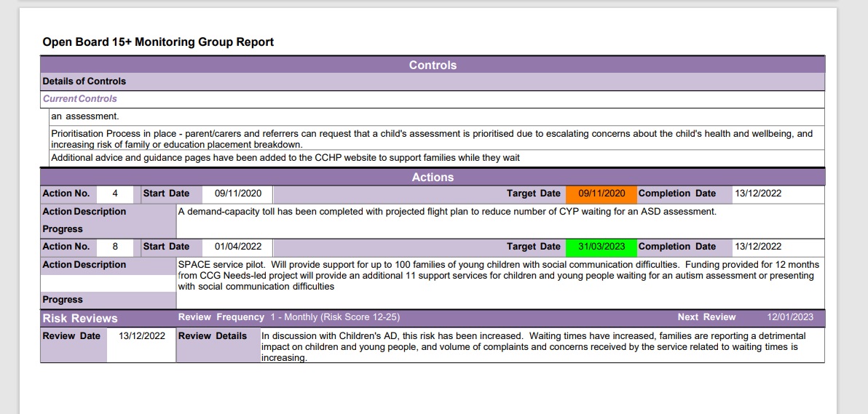Image resolution: width=868 pixels, height=414 pixels.
Task: Click the Review Date value 13/12/2022
Action: [142, 336]
